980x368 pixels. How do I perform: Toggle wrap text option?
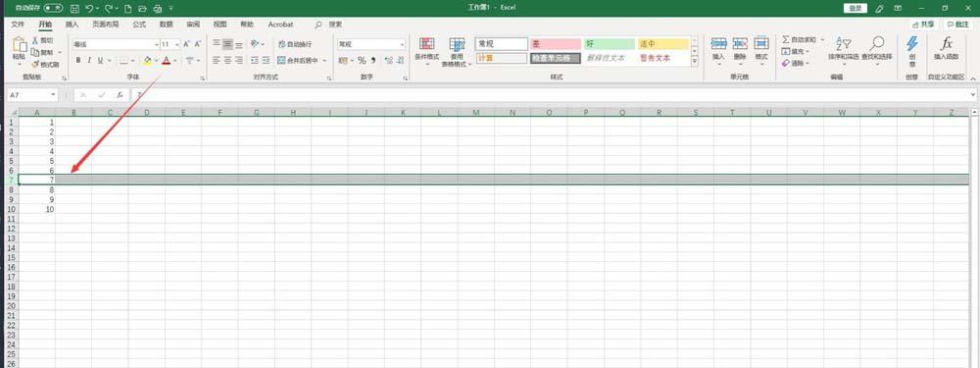[x=295, y=44]
